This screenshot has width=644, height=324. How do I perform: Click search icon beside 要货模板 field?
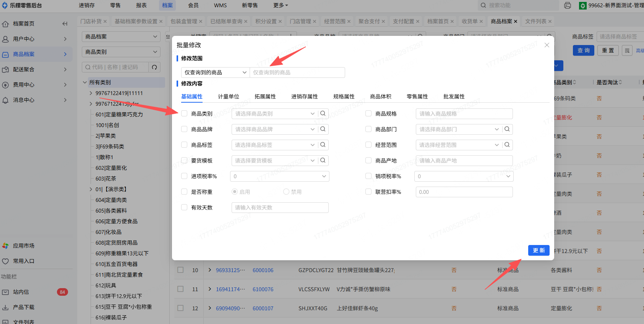tap(323, 160)
